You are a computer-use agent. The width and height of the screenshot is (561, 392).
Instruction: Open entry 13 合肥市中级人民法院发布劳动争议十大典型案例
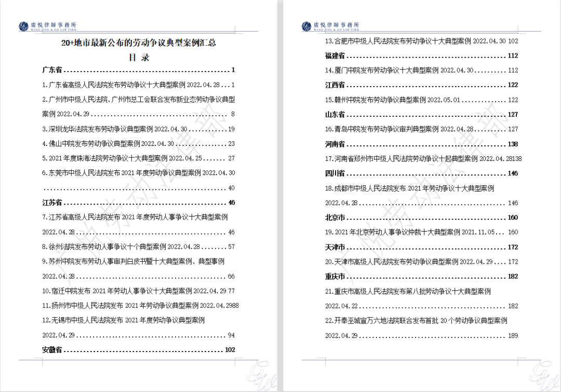(421, 41)
